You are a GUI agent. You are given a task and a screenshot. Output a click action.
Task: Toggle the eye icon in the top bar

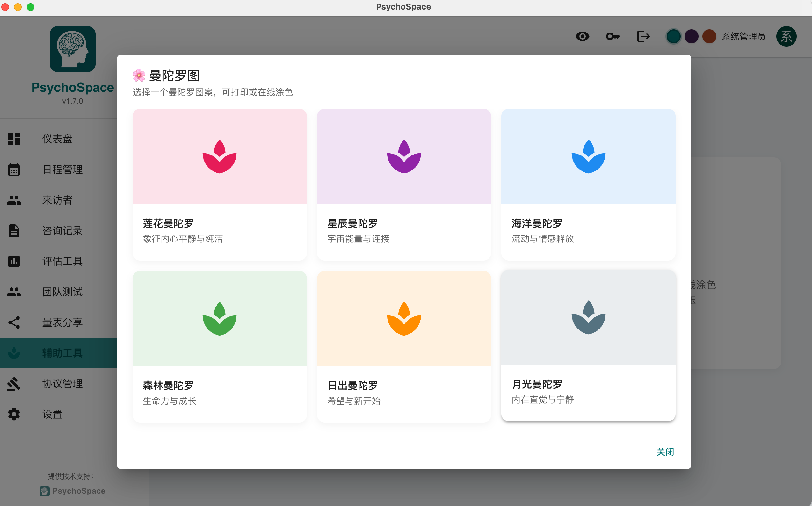(583, 36)
